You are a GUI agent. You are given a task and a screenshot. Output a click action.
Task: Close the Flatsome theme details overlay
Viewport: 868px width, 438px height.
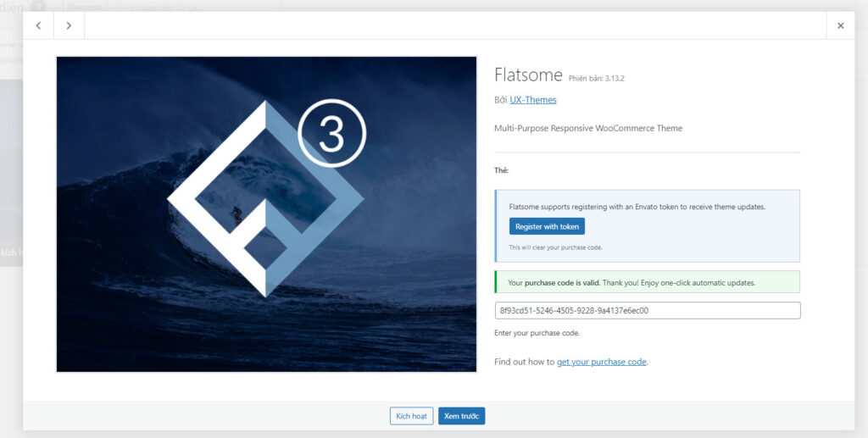point(840,25)
